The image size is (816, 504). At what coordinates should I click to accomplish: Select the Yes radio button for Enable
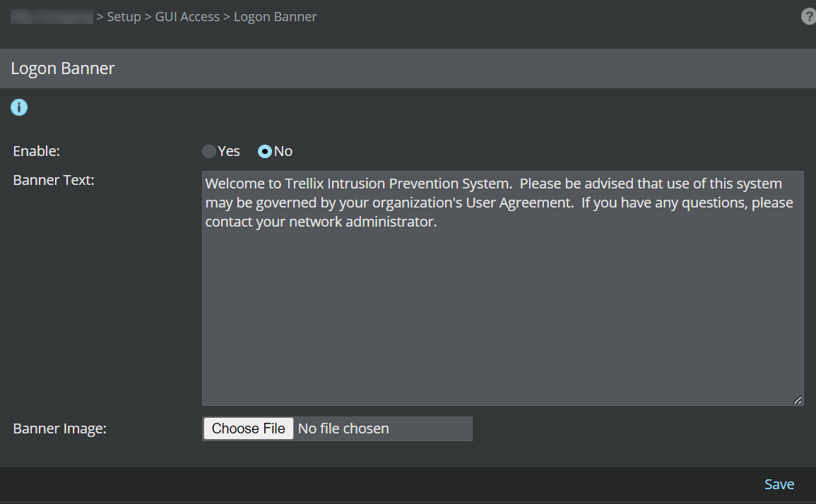pos(209,151)
